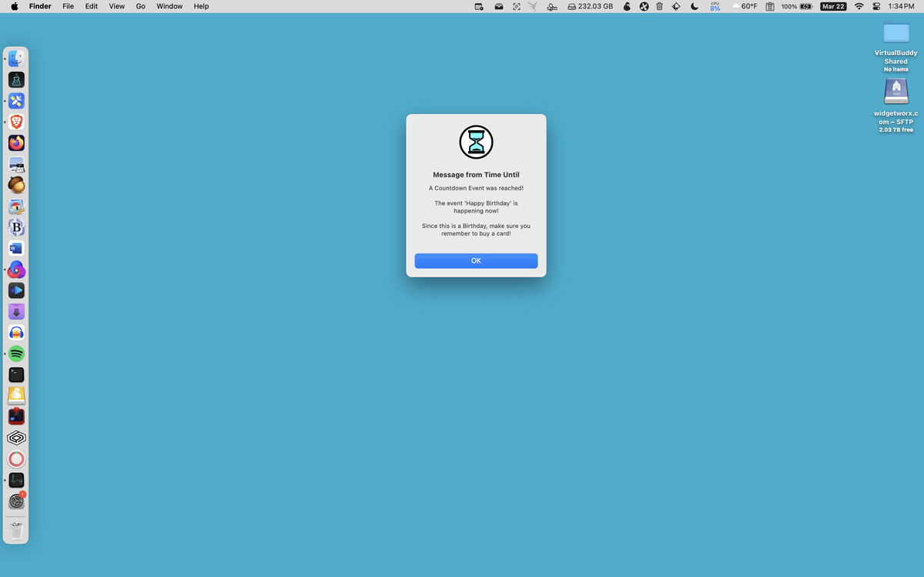The image size is (924, 577).
Task: Open the Trash in the dock
Action: [16, 531]
